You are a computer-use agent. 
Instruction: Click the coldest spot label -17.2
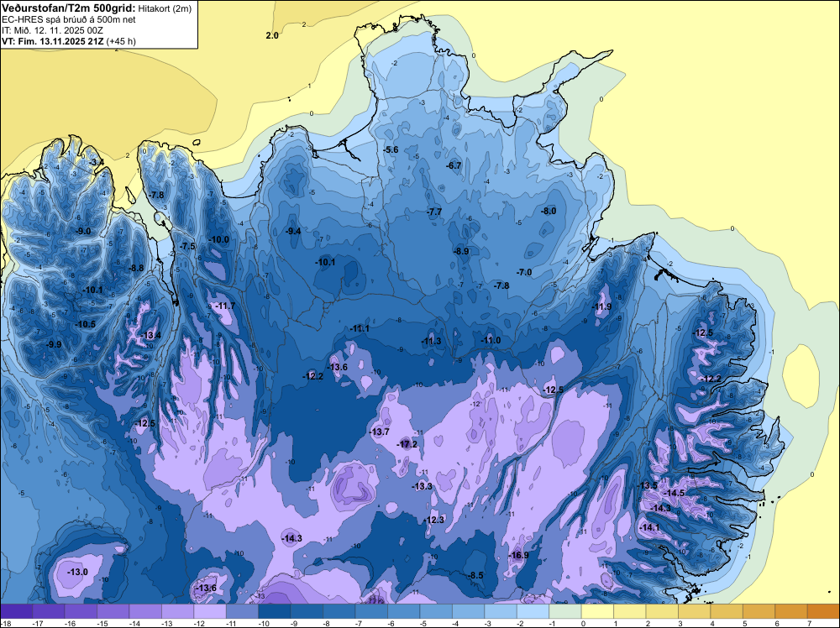pos(407,444)
